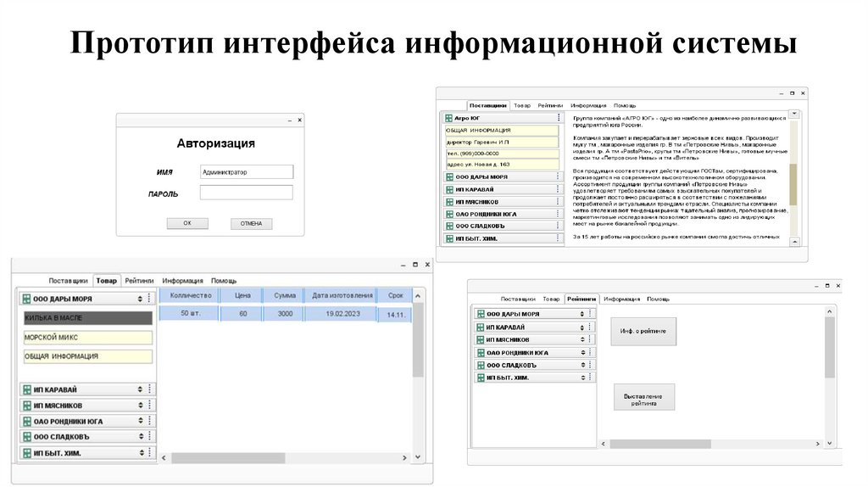Open Помощь tab in the Агро ЮГ window
Viewport: 868px width, 487px height.
pyautogui.click(x=625, y=105)
